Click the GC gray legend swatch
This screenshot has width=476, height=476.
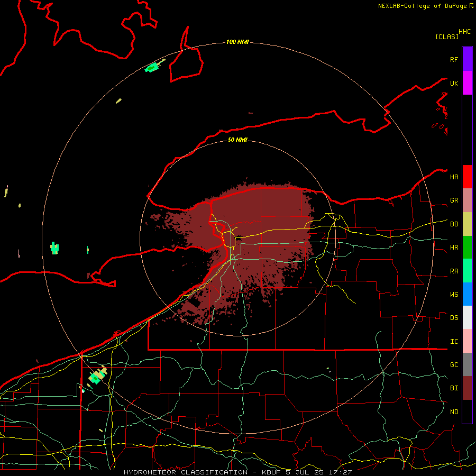(x=467, y=364)
